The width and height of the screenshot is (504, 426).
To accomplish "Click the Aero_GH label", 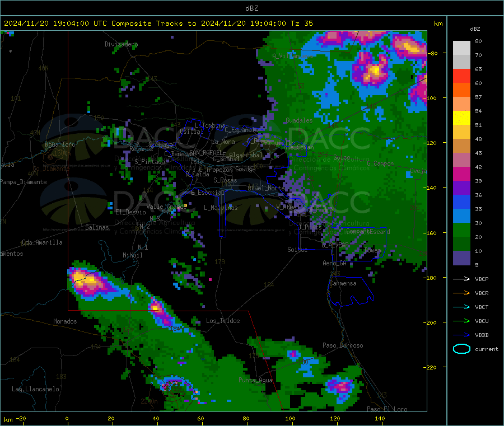I will pyautogui.click(x=334, y=263).
